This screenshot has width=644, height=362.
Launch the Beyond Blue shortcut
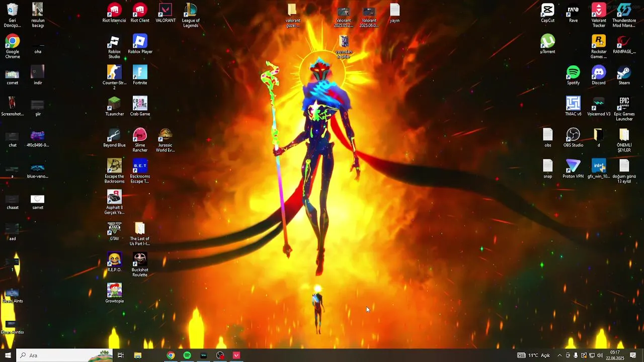(114, 138)
